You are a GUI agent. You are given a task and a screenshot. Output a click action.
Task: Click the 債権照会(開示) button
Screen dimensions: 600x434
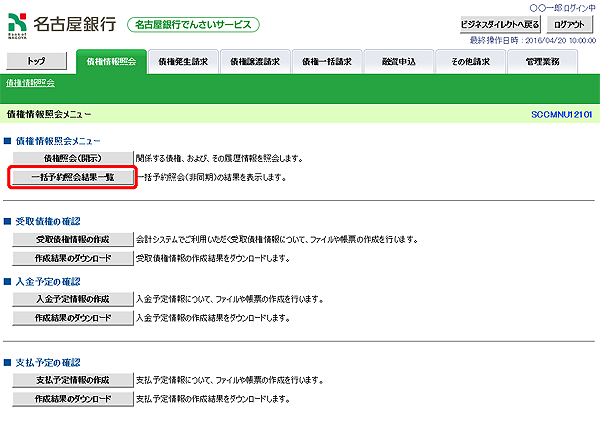tap(73, 158)
